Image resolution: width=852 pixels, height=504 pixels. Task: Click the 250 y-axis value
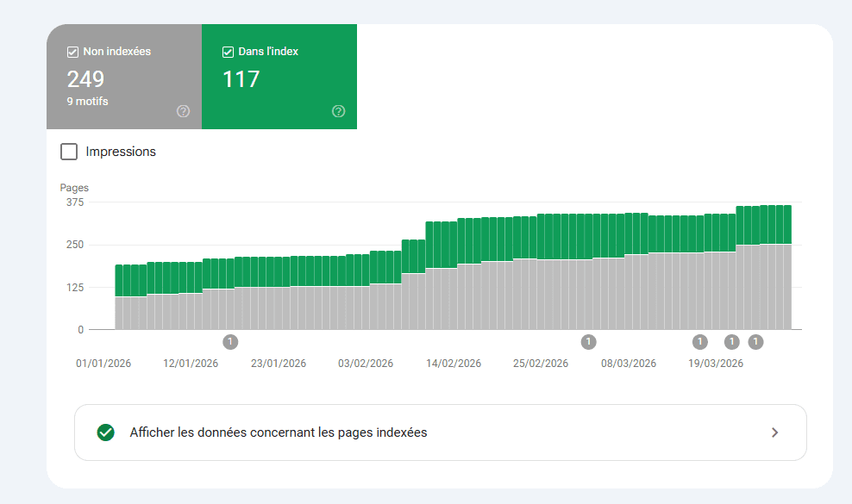(x=75, y=245)
